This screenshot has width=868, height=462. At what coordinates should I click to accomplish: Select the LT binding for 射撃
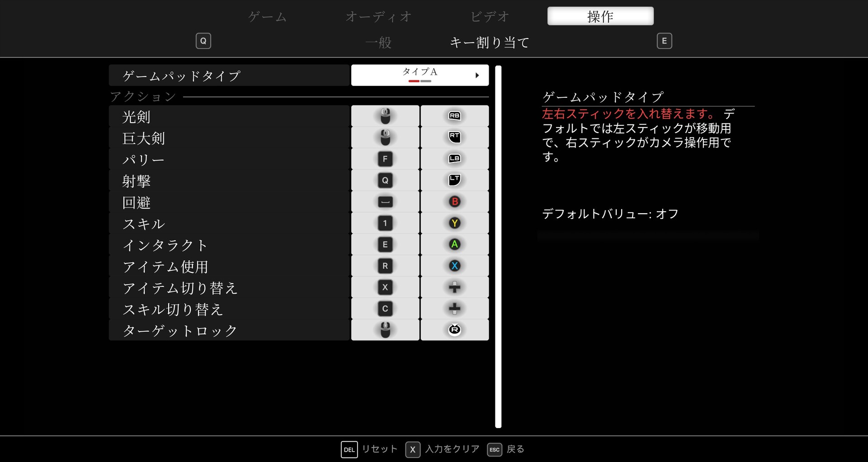454,180
